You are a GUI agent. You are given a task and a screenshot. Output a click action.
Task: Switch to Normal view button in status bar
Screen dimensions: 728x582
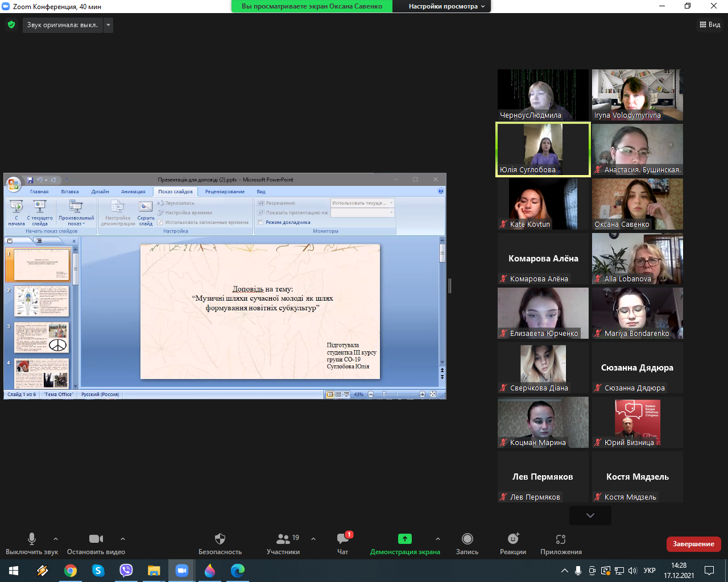coord(330,394)
